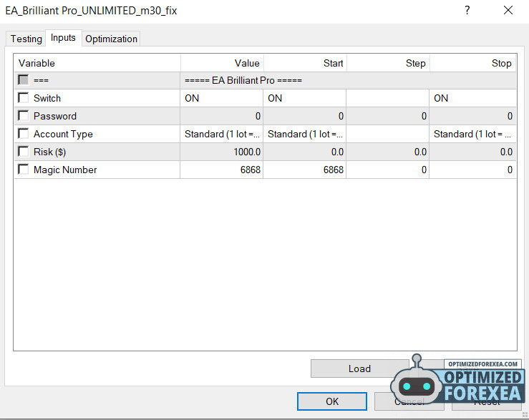Select the Password Stop cell
Viewport: 529px width, 420px height.
click(x=473, y=116)
